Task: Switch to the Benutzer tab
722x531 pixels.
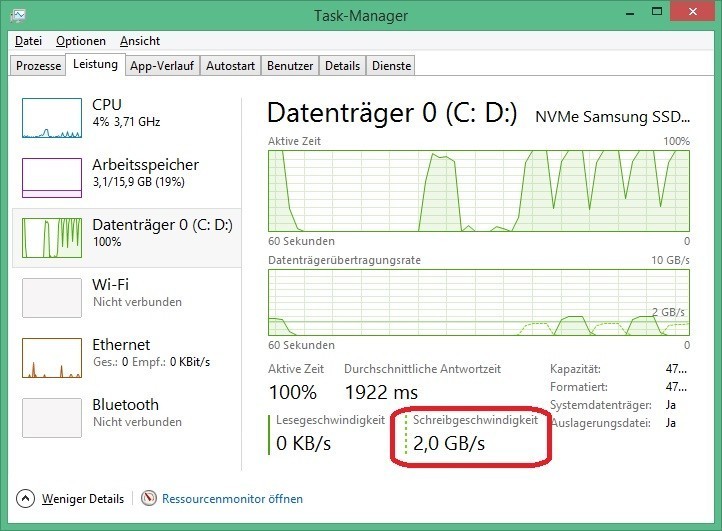Action: (x=291, y=66)
